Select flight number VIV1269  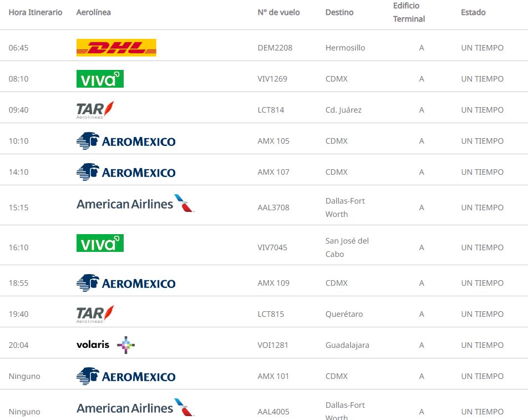coord(272,79)
